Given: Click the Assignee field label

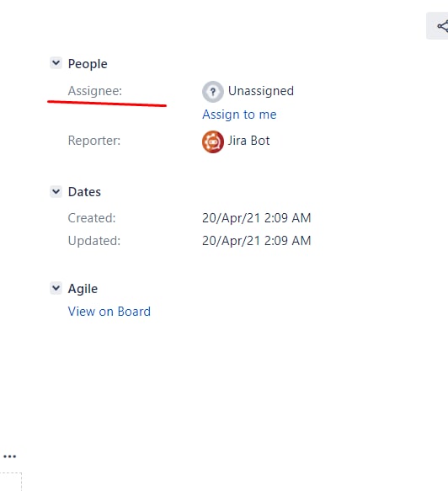Looking at the screenshot, I should pos(95,91).
